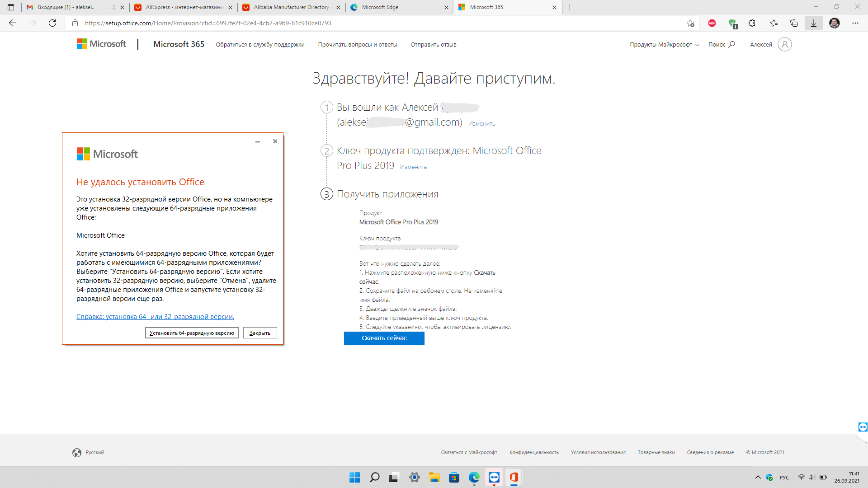Open the Office installer taskbar icon

[514, 477]
